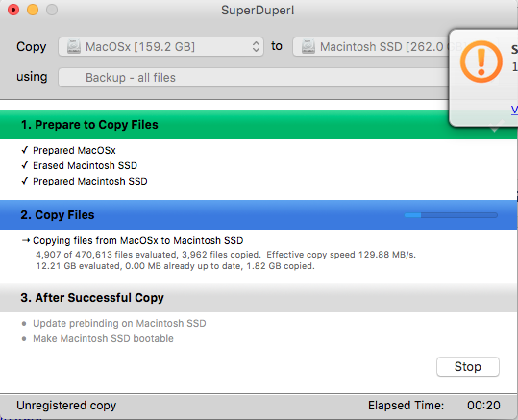This screenshot has width=518, height=420.
Task: Click the checkmark beside Prepared MacOSx
Action: 25,150
